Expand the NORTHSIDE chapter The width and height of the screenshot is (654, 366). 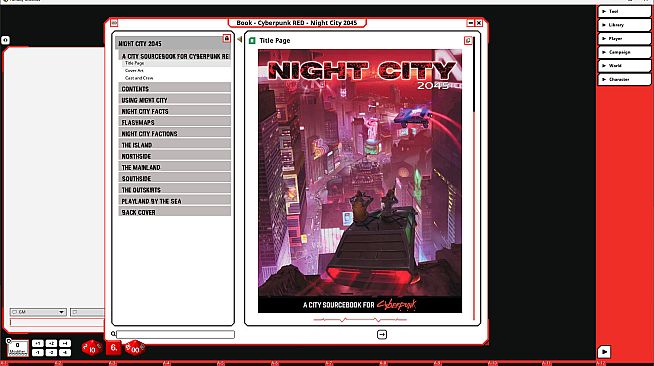point(175,156)
